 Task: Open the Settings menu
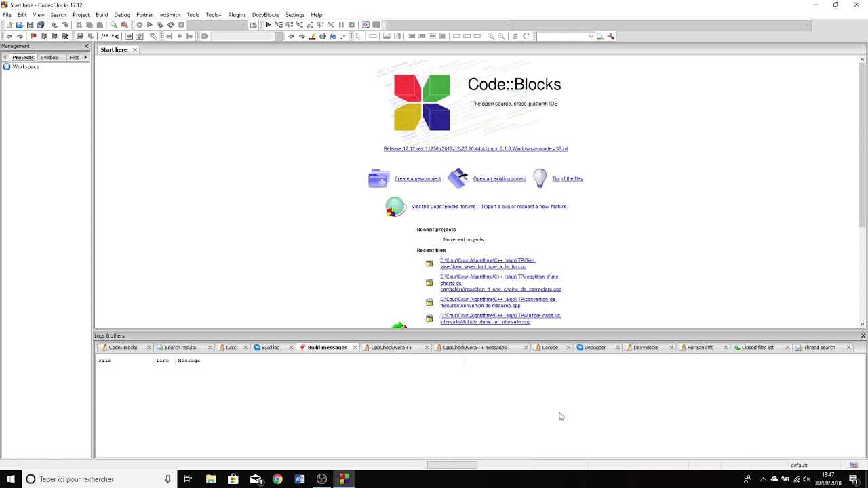coord(295,14)
